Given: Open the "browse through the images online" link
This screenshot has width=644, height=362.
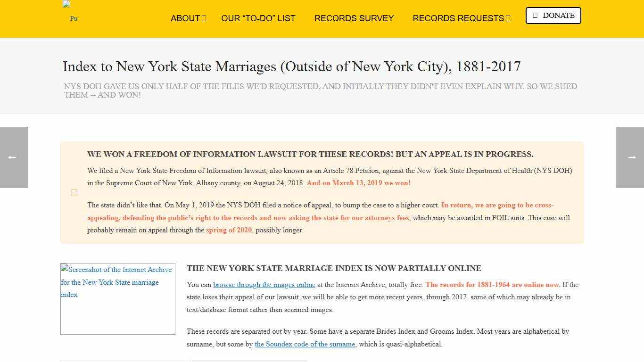Looking at the screenshot, I should click(x=264, y=285).
